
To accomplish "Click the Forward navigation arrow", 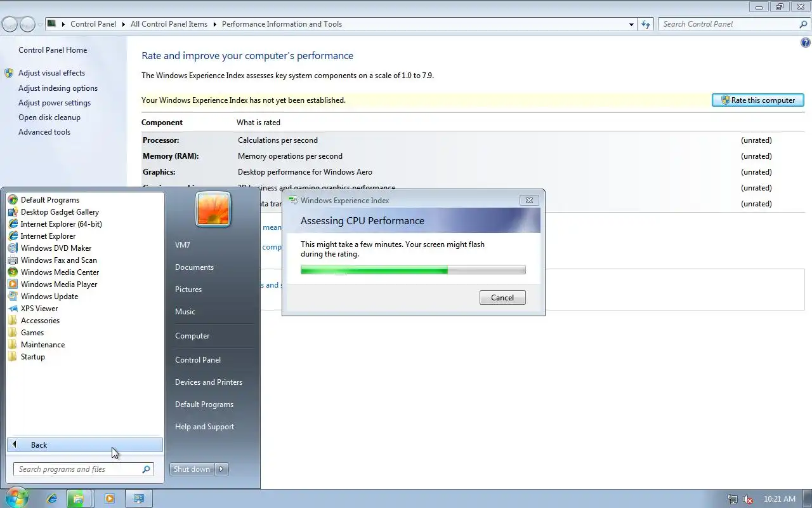I will coord(27,25).
